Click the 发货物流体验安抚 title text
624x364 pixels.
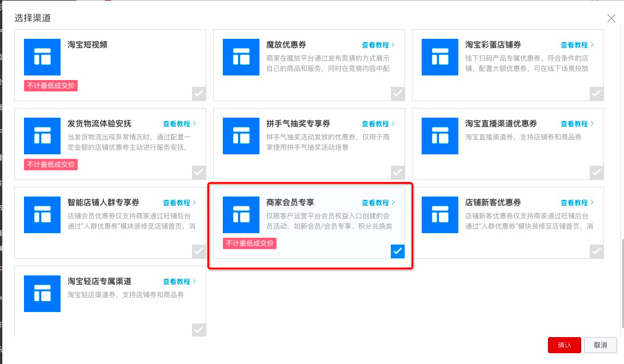(x=99, y=123)
